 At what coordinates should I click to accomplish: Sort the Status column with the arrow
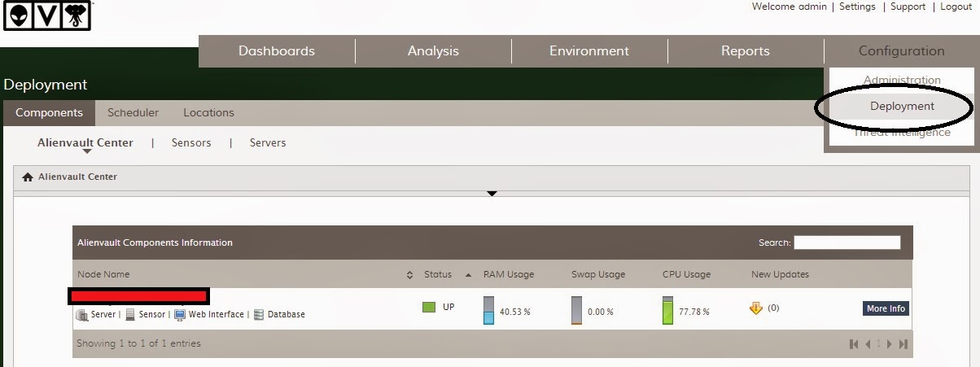point(468,275)
